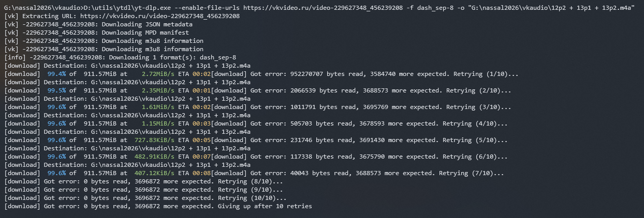This screenshot has height=218, width=644.
Task: Click the 99.4% progress value
Action: point(56,74)
